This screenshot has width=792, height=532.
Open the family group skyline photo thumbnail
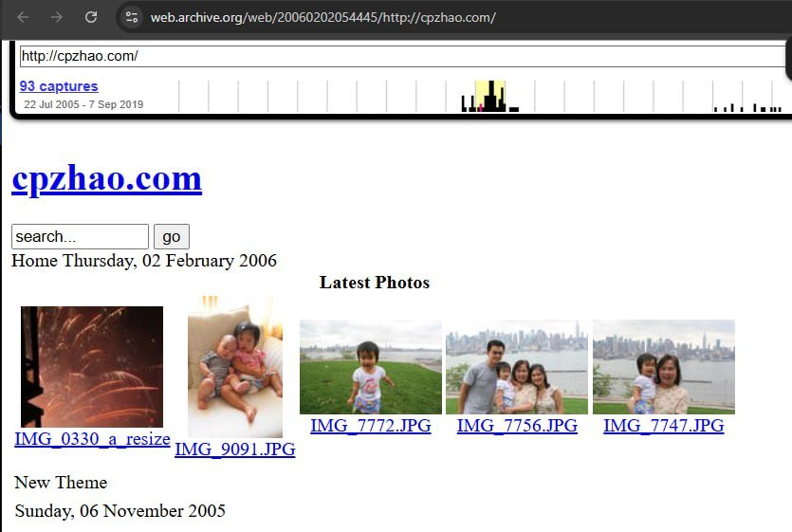pyautogui.click(x=517, y=367)
